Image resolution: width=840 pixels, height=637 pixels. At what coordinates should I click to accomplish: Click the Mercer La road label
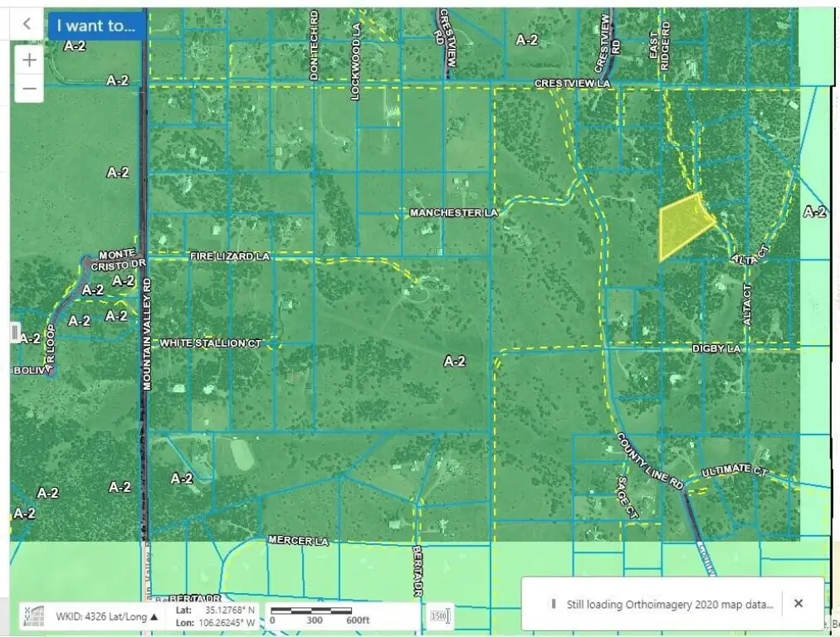tap(298, 541)
